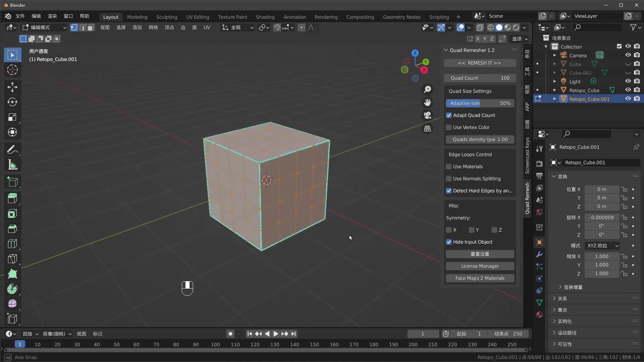Expand the Light object tree row
Image resolution: width=644 pixels, height=362 pixels.
554,81
